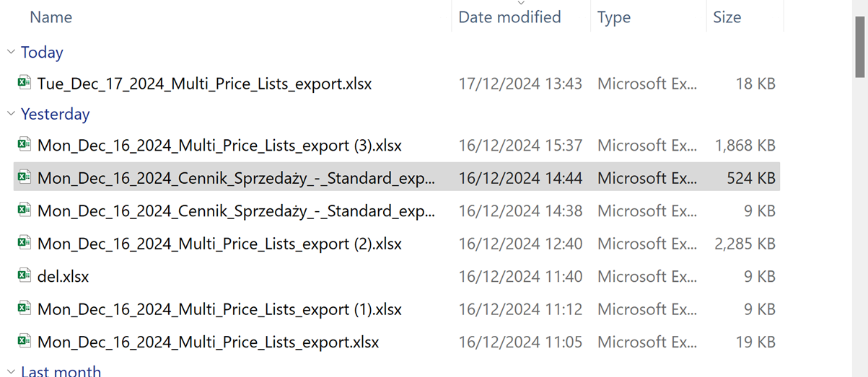Image resolution: width=868 pixels, height=377 pixels.
Task: Click Excel icon of Tue_Dec_17_2024 export file
Action: (x=25, y=83)
